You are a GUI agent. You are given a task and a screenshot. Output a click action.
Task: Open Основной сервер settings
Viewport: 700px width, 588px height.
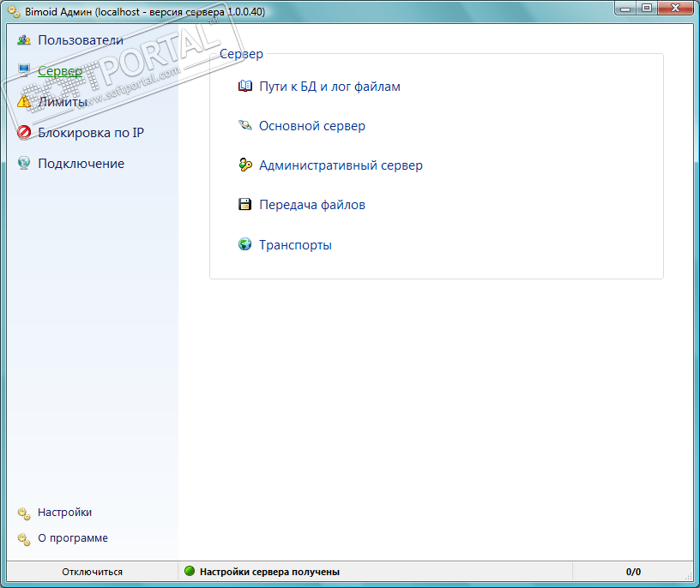(312, 126)
